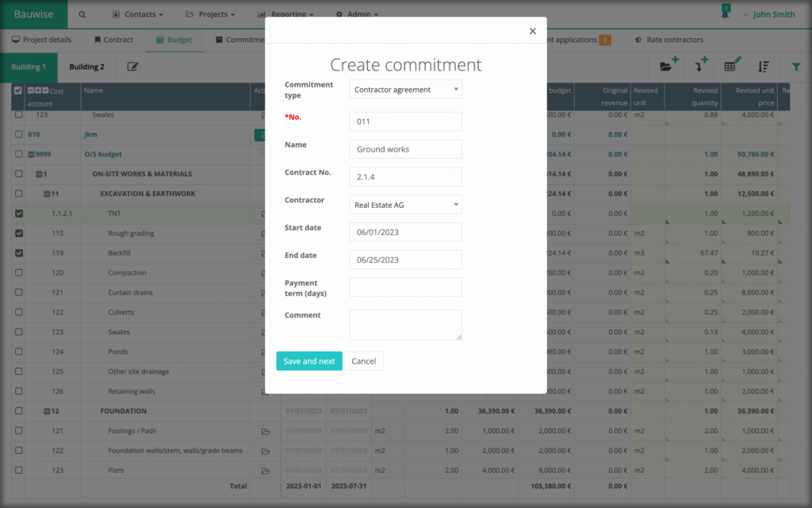Click the edit icon beside Building 2
The image size is (812, 508).
tap(132, 67)
